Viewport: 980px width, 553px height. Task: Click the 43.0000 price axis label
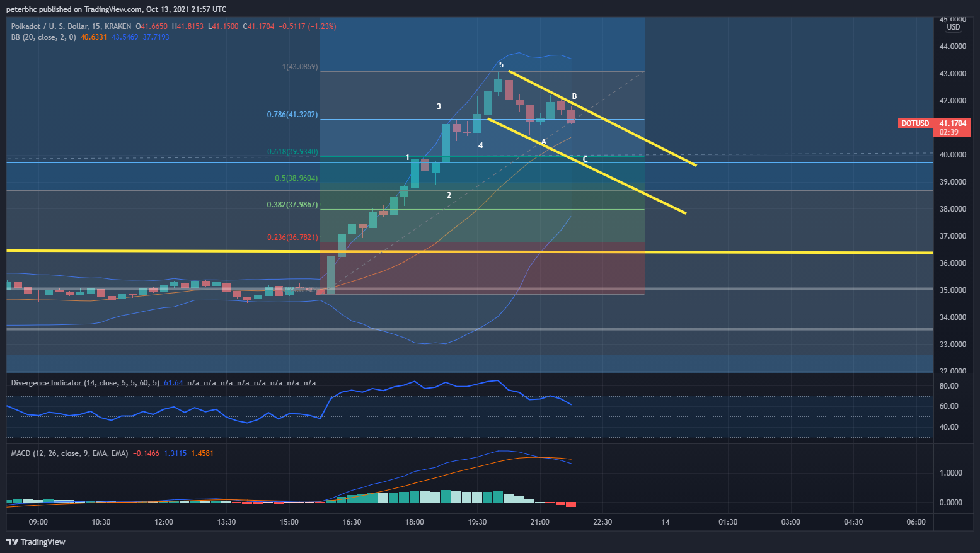click(952, 74)
